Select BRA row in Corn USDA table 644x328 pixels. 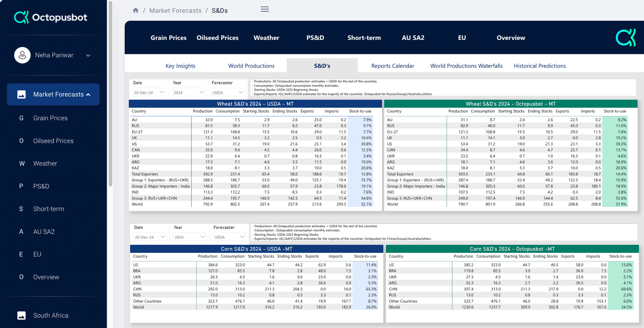(x=255, y=271)
